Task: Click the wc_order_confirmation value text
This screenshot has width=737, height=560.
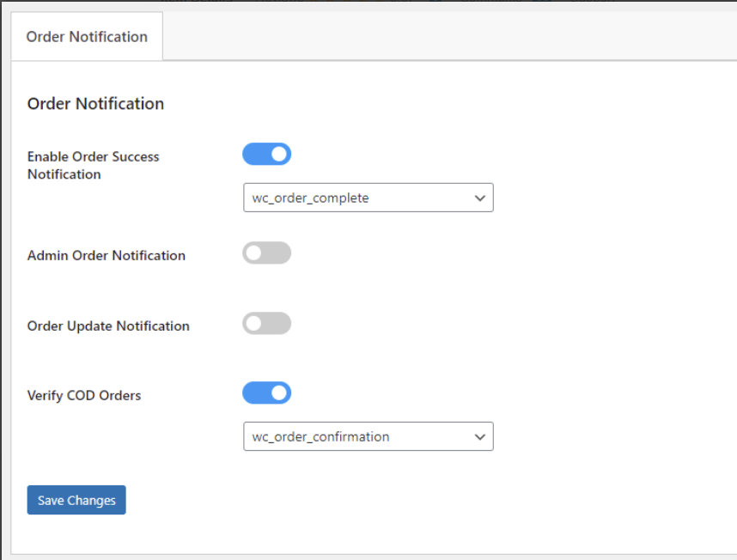Action: [320, 437]
